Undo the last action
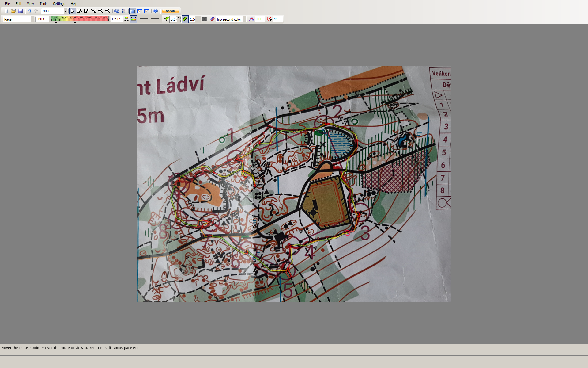588x368 pixels. (29, 11)
